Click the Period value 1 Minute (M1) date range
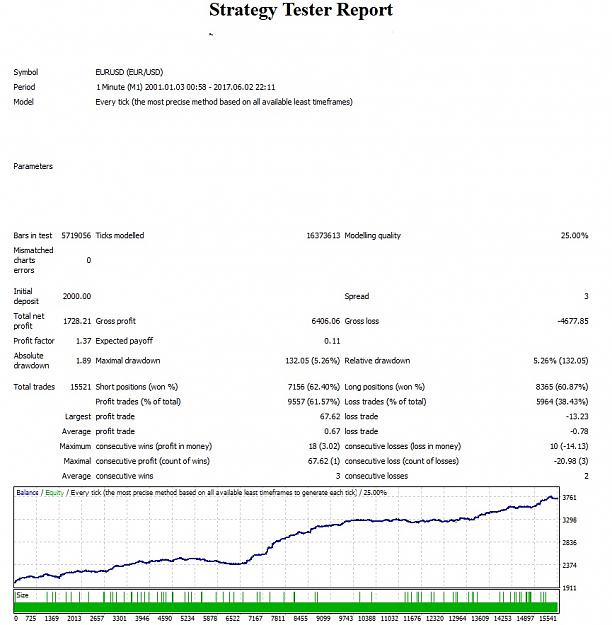The image size is (612, 625). pos(185,87)
